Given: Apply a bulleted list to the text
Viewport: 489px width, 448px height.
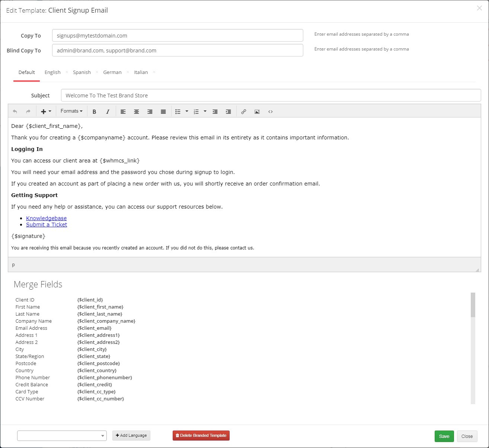Looking at the screenshot, I should click(x=178, y=111).
